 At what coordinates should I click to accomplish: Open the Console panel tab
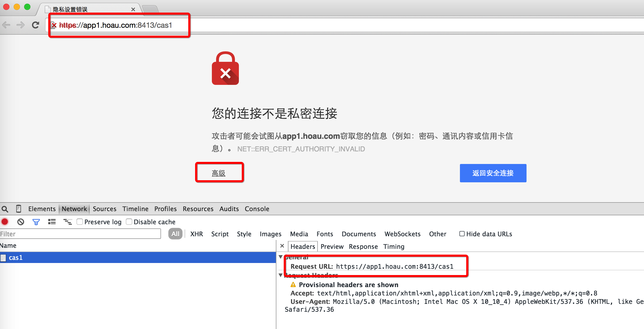[257, 209]
